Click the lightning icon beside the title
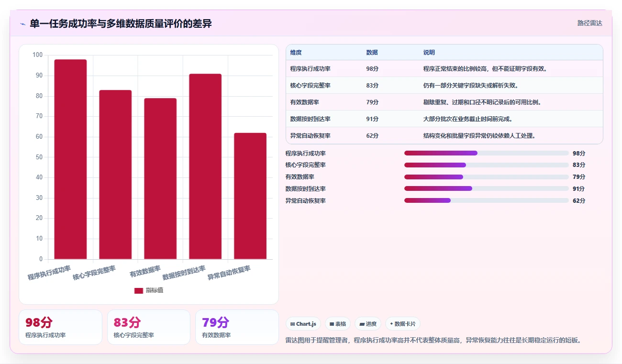The height and width of the screenshot is (364, 622). pyautogui.click(x=22, y=24)
